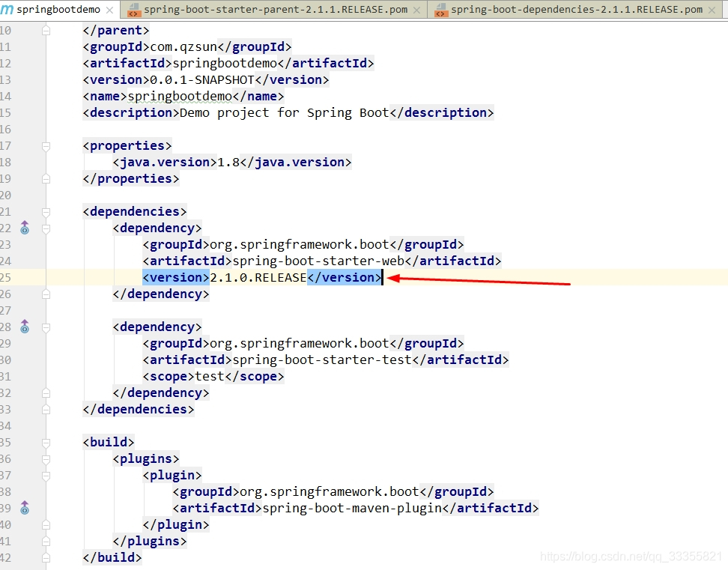The height and width of the screenshot is (570, 728).
Task: Click spring-boot-starter-web artifactId text
Action: [318, 261]
